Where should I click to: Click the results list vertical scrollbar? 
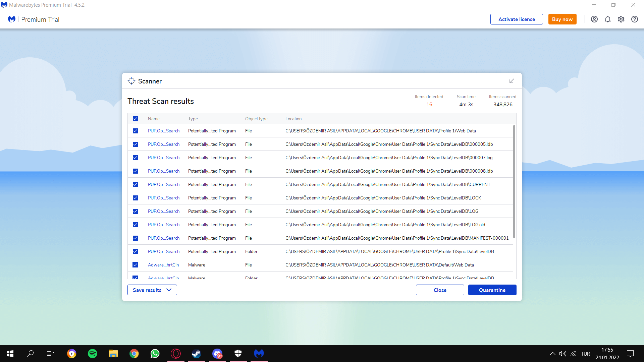[x=514, y=181]
